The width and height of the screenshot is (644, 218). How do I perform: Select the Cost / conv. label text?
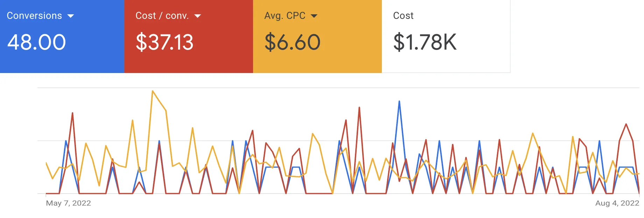pyautogui.click(x=162, y=16)
